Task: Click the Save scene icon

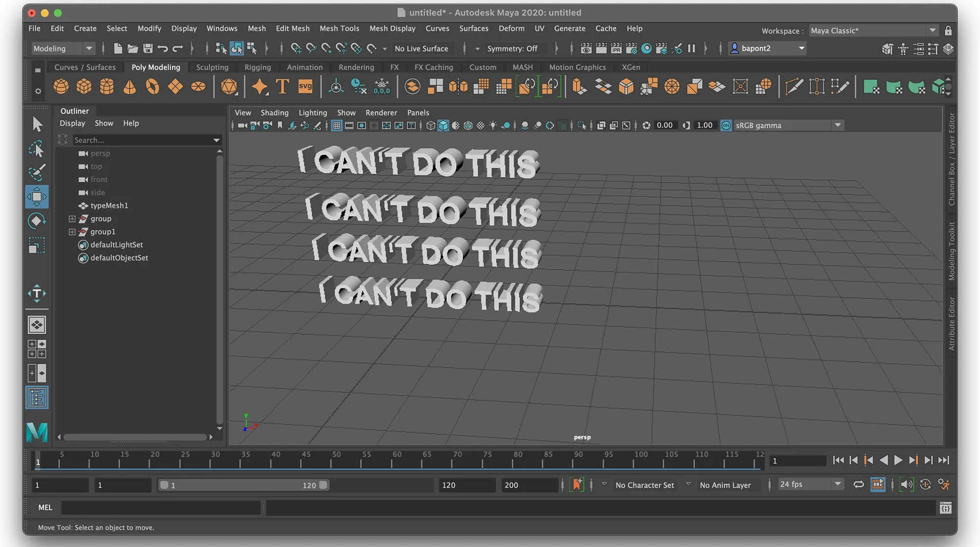Action: click(x=147, y=49)
